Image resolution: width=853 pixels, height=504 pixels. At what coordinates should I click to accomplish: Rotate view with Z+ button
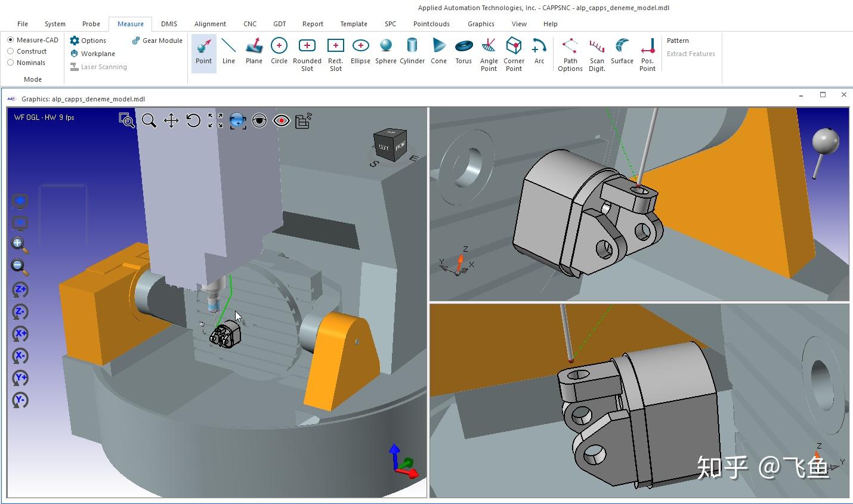pyautogui.click(x=20, y=290)
